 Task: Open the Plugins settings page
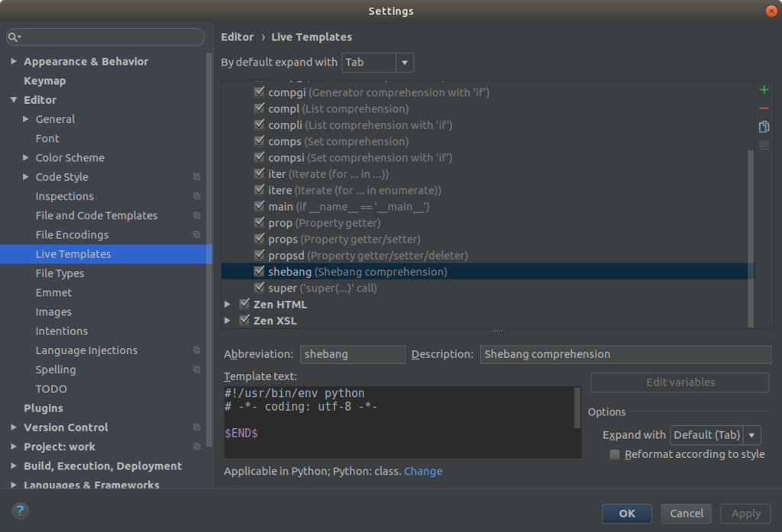tap(44, 408)
